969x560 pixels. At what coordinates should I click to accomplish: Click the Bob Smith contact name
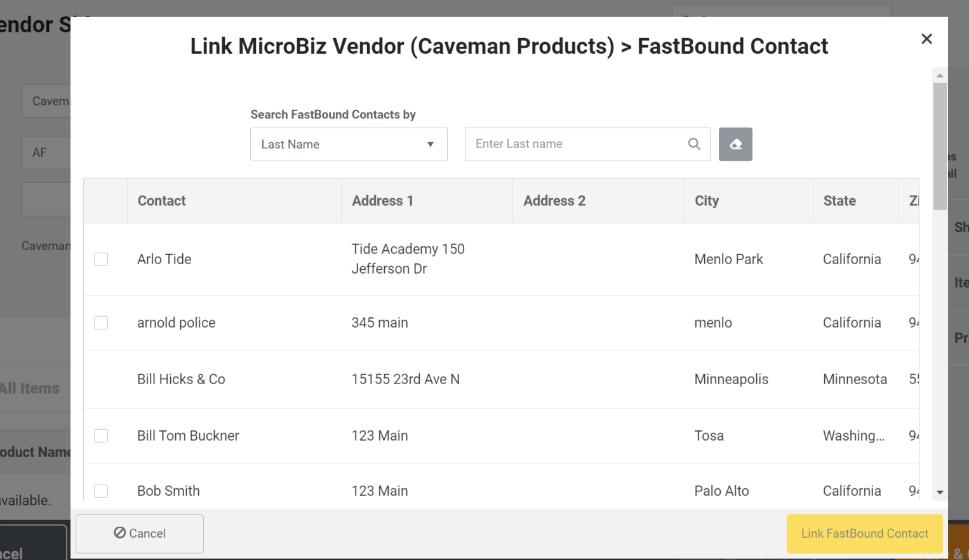tap(168, 491)
